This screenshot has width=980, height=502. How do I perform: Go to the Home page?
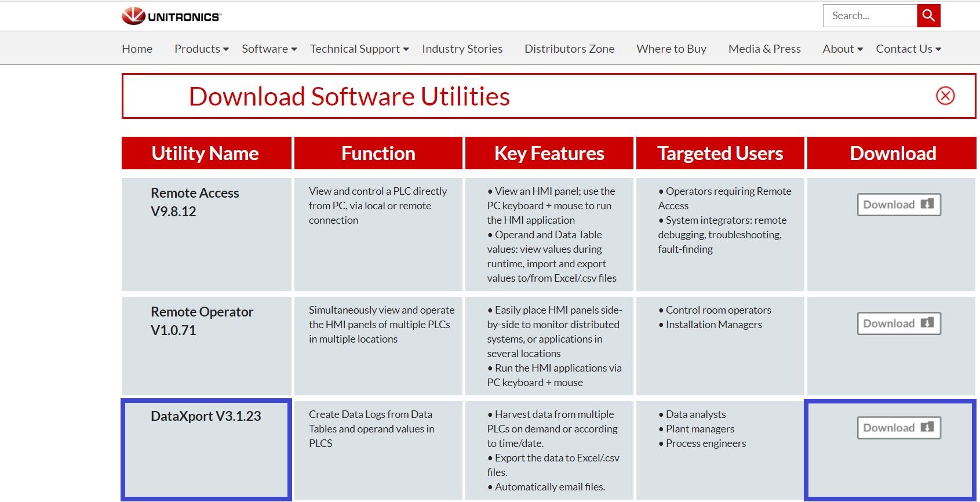point(137,49)
